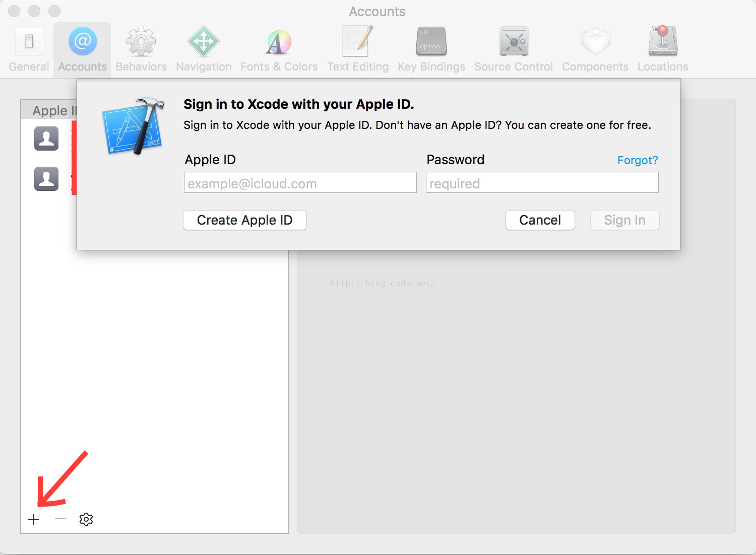Select the Accounts @ icon
Viewport: 756px width, 555px height.
pyautogui.click(x=82, y=41)
